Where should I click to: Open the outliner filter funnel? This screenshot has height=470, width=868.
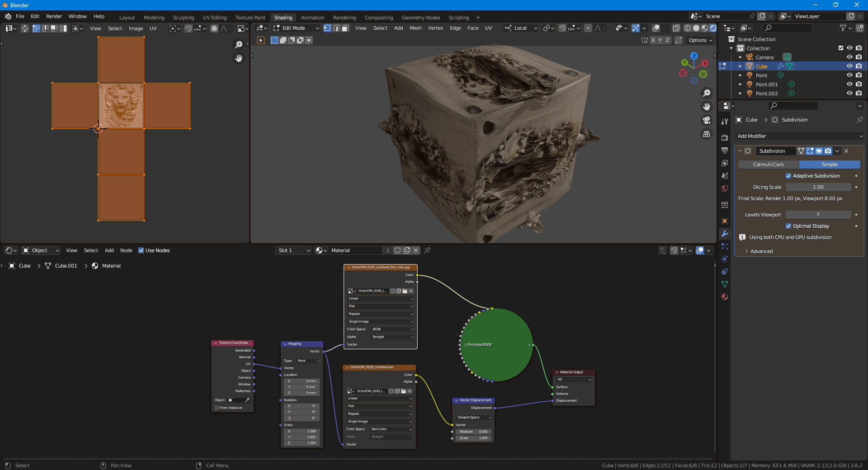(845, 28)
